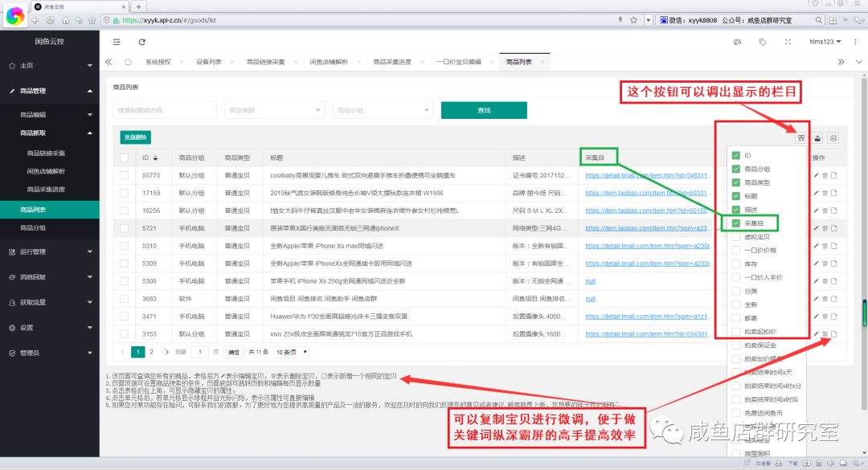Open the 商品类别 dropdown
868x470 pixels.
272,110
